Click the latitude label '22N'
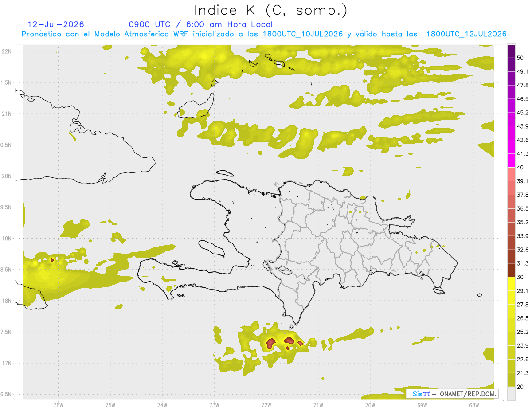Viewport: 532px width, 411px height. [x=7, y=51]
